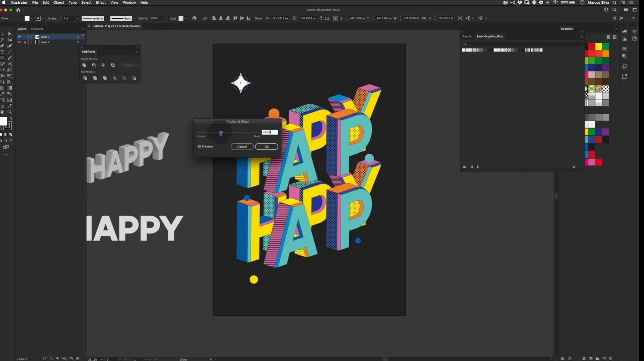Viewport: 644px width, 361px height.
Task: Click Minus Back pathfinder icon
Action: [x=134, y=78]
